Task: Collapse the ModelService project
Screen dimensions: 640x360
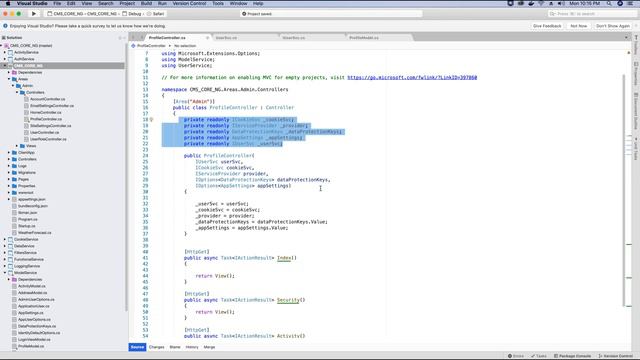Action: tap(5, 273)
